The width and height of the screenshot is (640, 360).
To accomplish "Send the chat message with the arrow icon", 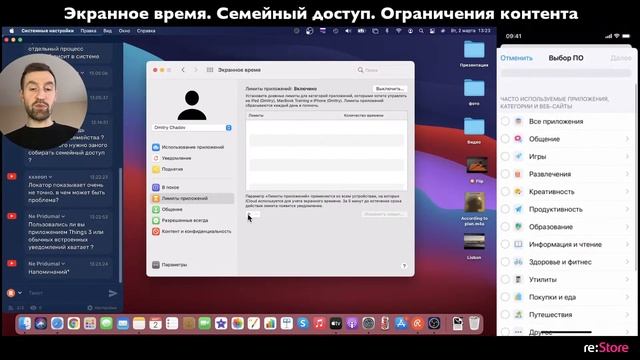I will [x=113, y=293].
